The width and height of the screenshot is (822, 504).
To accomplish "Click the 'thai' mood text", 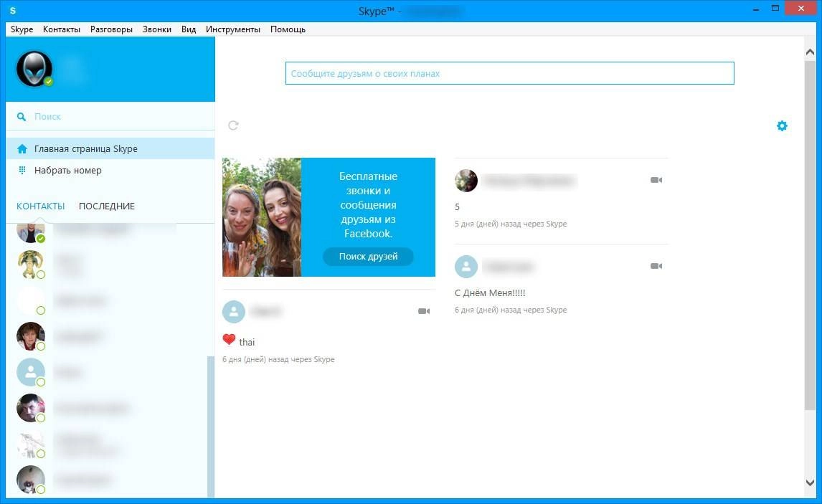I will click(247, 342).
